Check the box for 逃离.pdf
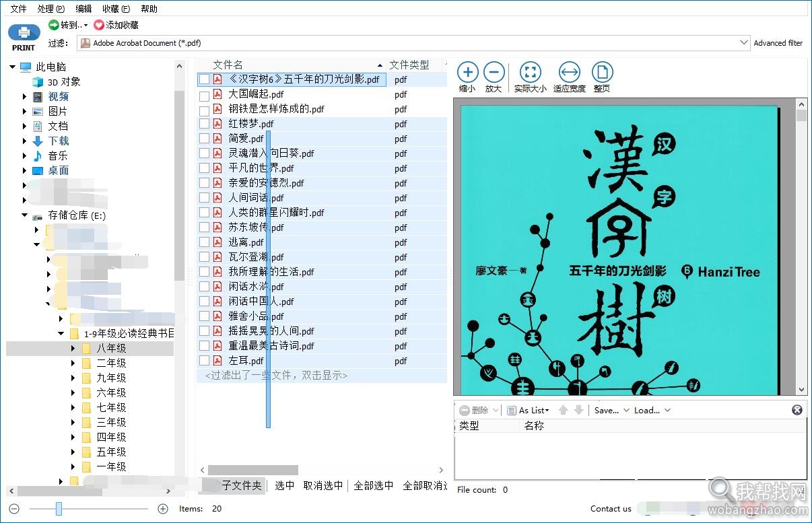812x523 pixels. [x=204, y=242]
